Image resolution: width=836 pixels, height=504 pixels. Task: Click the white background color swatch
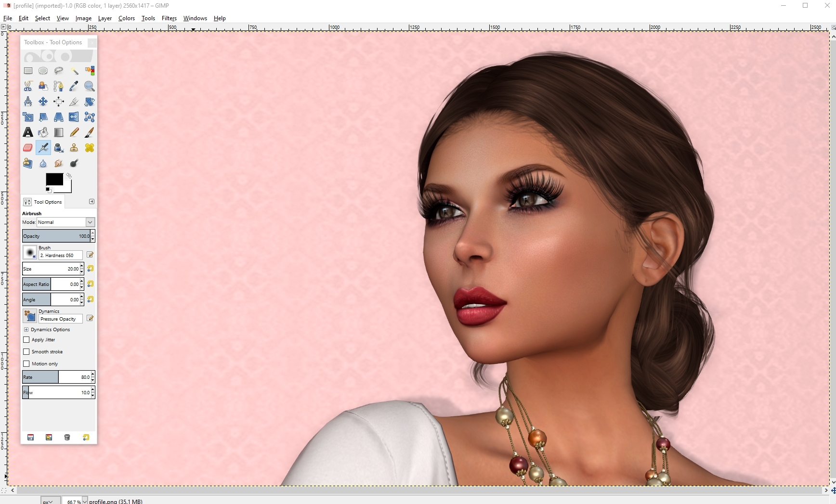click(67, 188)
